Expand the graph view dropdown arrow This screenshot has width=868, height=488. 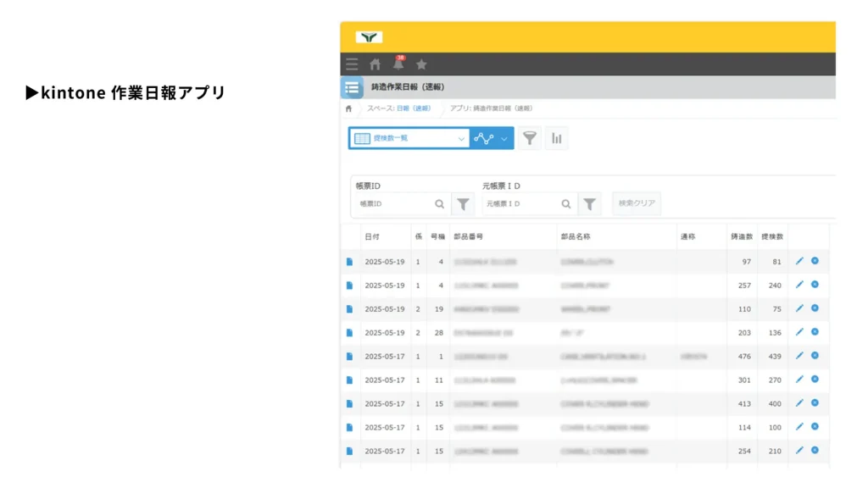(x=504, y=138)
